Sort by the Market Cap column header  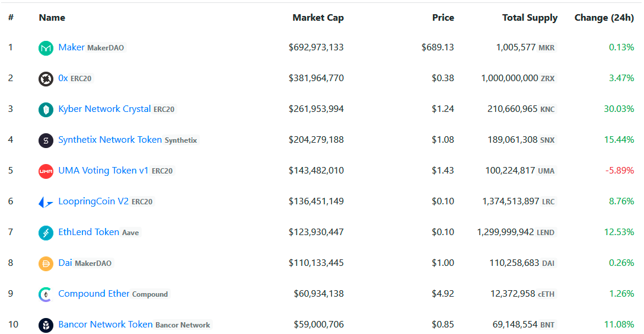318,18
